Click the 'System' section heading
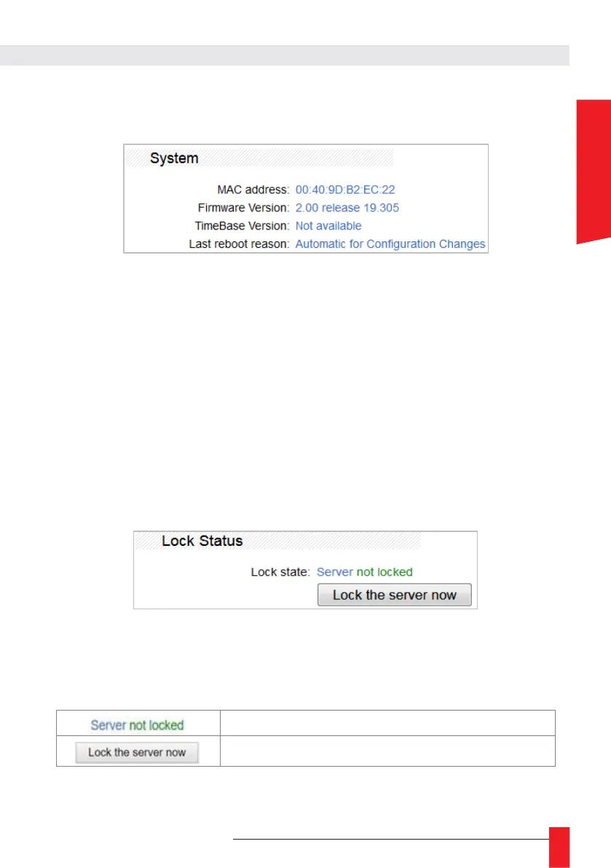The image size is (611, 868). pos(174,158)
